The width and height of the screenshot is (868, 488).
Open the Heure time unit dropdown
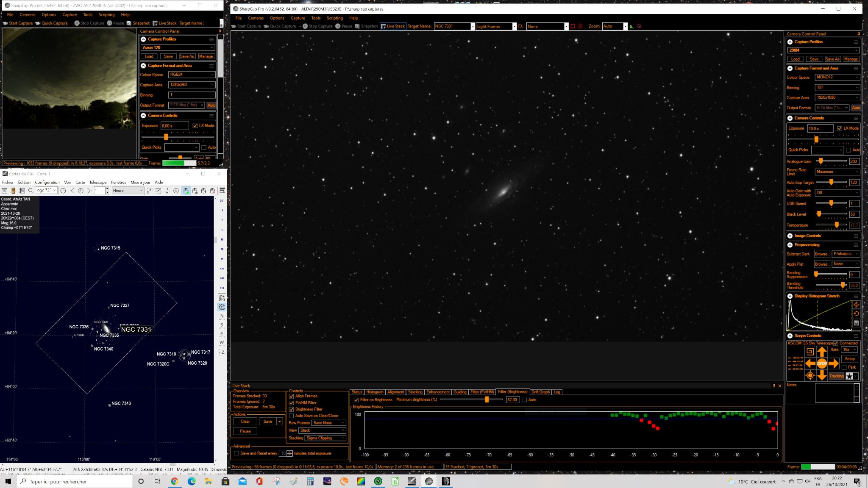pos(128,191)
